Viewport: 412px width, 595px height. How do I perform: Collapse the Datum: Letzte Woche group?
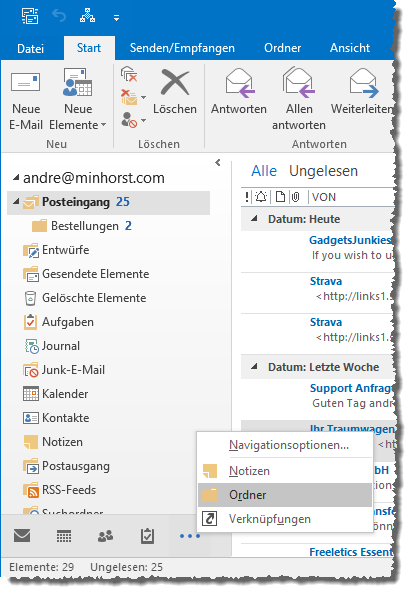point(254,367)
